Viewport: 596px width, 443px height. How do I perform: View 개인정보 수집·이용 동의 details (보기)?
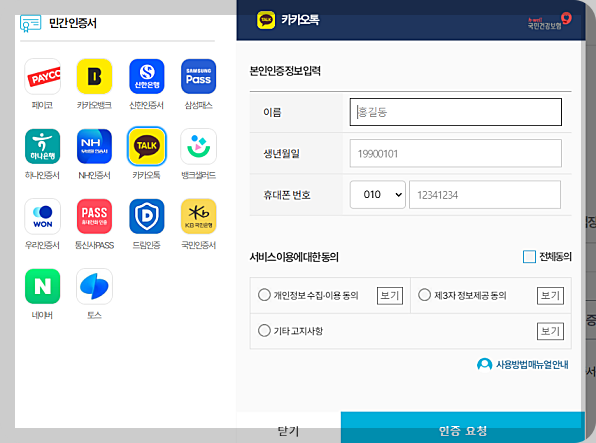(390, 295)
